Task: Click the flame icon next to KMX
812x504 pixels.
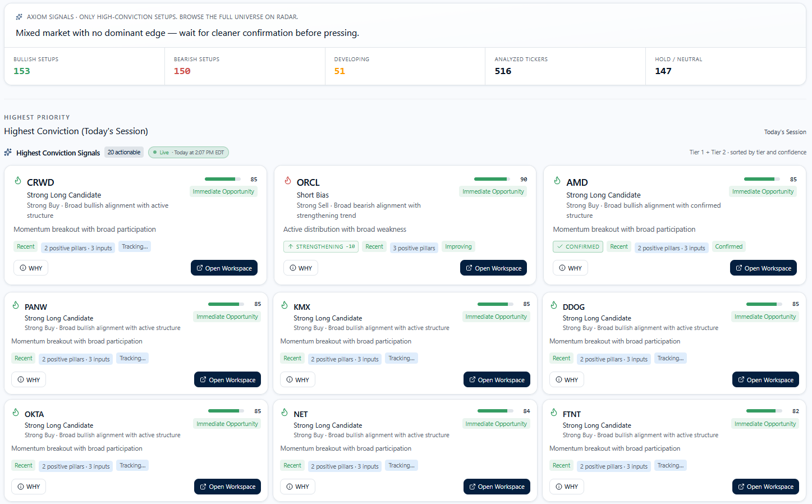Action: coord(285,305)
